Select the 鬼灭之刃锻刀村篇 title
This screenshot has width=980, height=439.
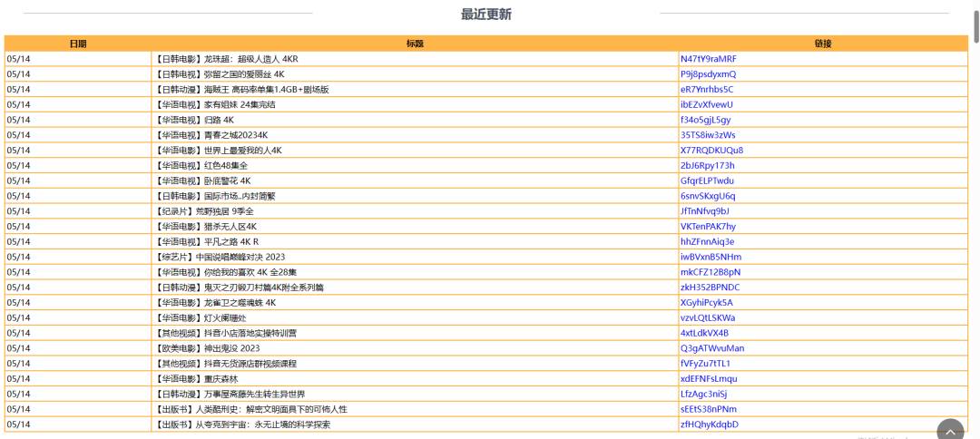[264, 288]
